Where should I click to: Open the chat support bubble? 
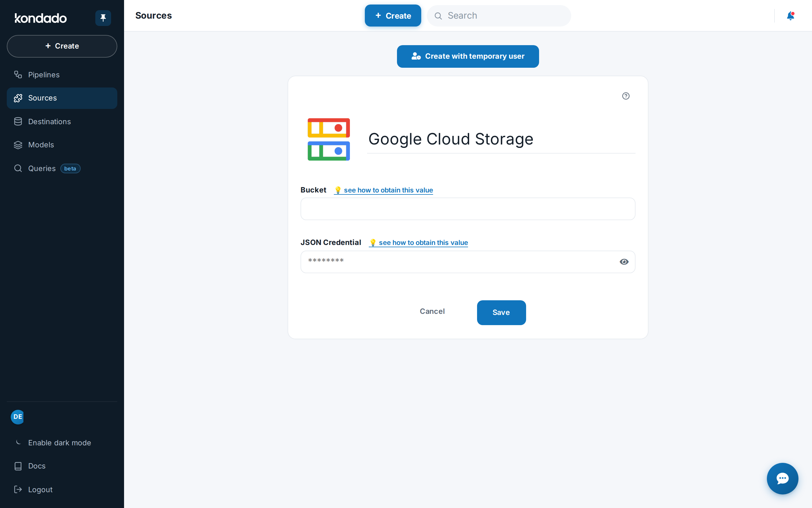(782, 478)
